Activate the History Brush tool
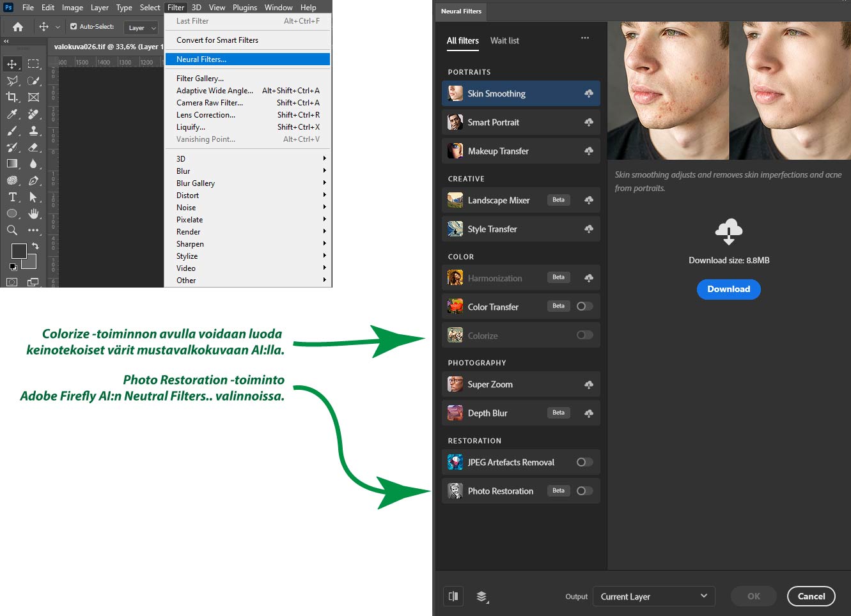 pos(12,147)
